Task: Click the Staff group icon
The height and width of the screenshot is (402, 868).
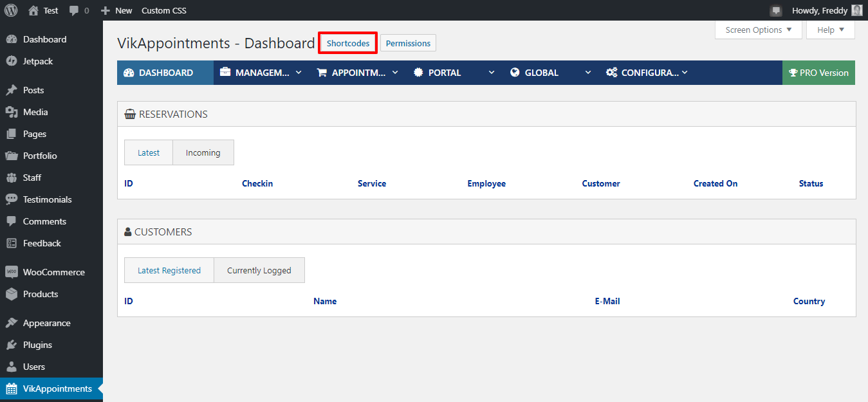Action: [x=12, y=178]
